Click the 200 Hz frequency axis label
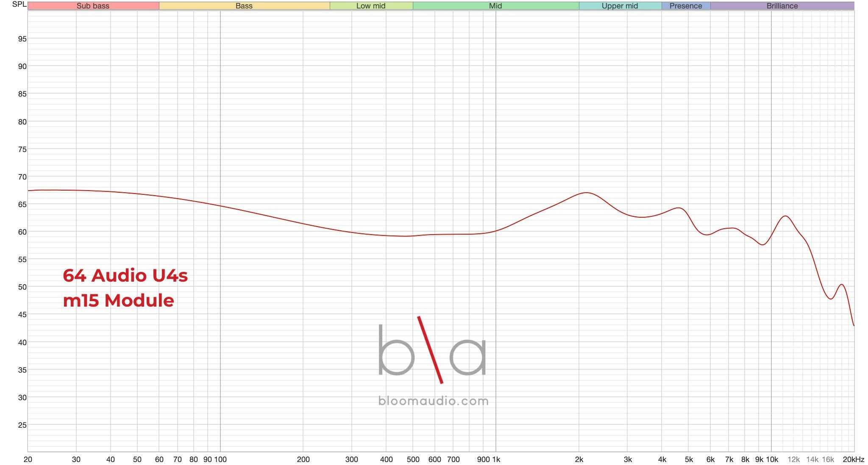 click(x=303, y=459)
